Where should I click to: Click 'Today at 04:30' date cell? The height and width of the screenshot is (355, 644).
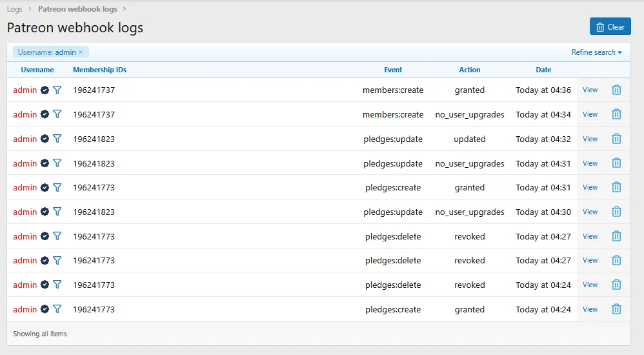pyautogui.click(x=543, y=212)
